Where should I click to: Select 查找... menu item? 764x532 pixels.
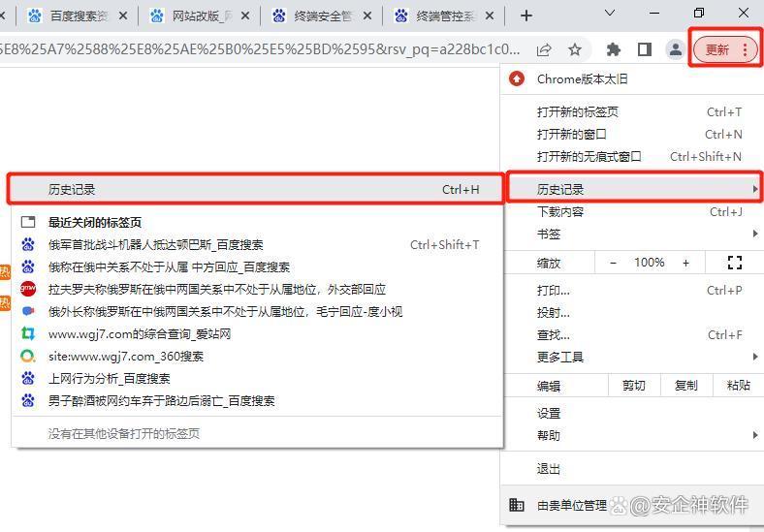(x=632, y=335)
